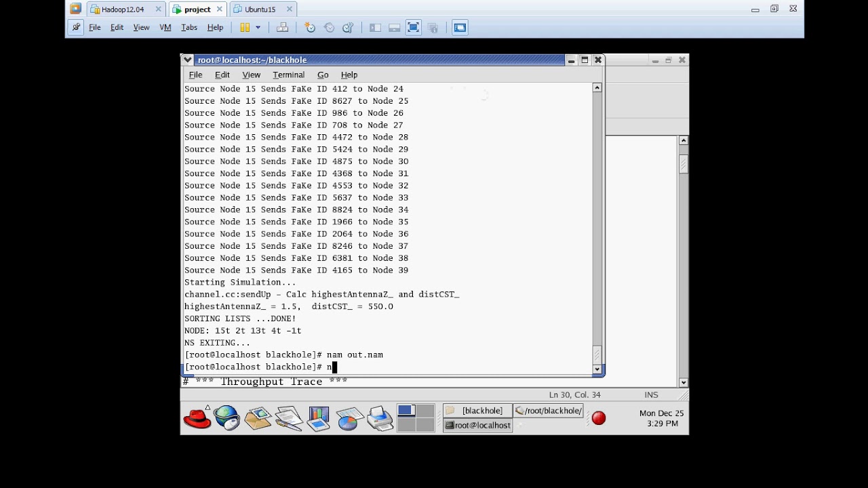Screen dimensions: 868x488
Task: Open the Terminal menu in terminal window
Action: [288, 75]
